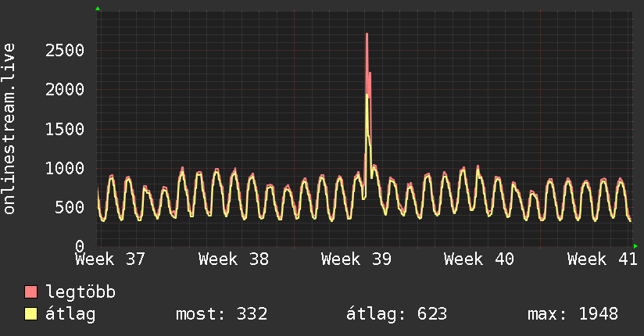Click the 0 y-axis label
The width and height of the screenshot is (644, 336).
[x=80, y=246]
